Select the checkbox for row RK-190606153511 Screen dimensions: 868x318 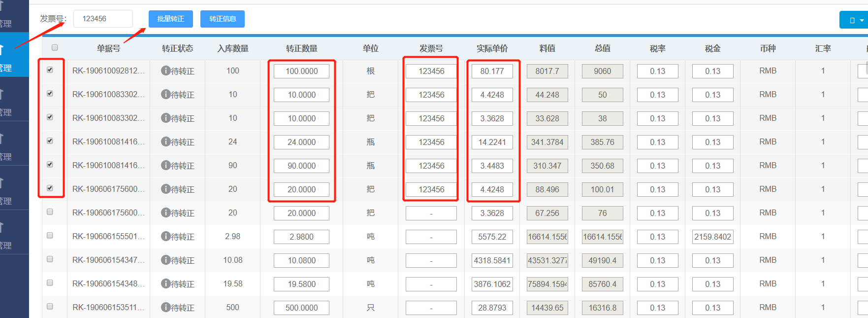(50, 307)
